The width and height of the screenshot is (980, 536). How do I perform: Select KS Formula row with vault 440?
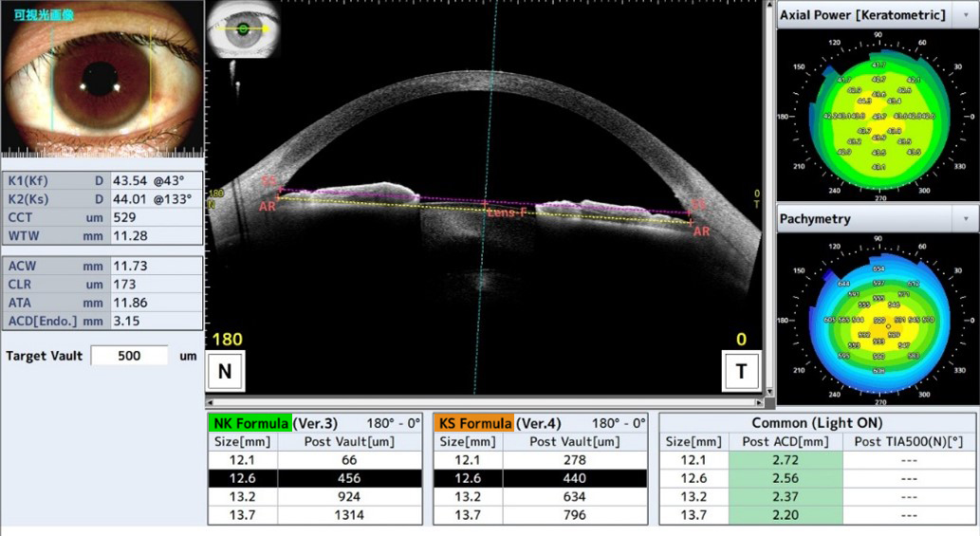click(x=541, y=478)
